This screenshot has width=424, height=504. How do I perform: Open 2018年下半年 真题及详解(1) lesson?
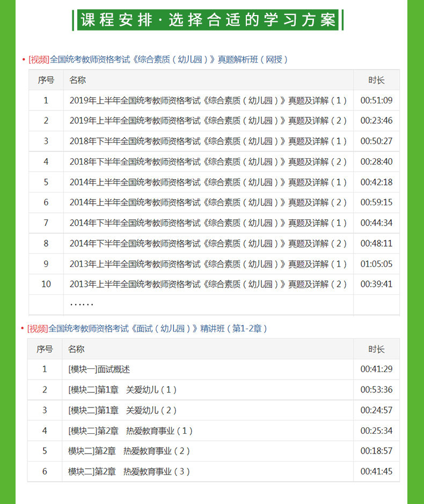pyautogui.click(x=208, y=141)
